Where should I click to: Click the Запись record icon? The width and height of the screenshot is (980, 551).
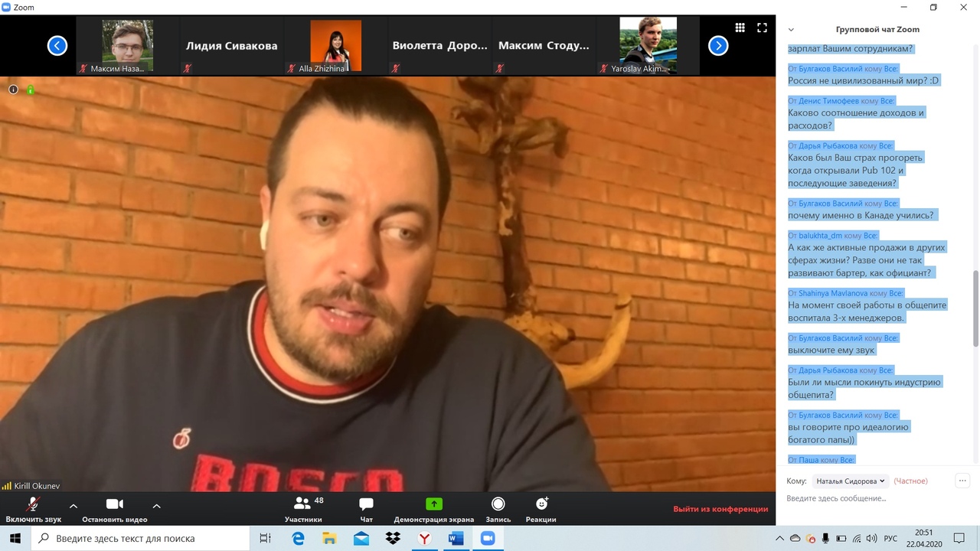pos(498,509)
